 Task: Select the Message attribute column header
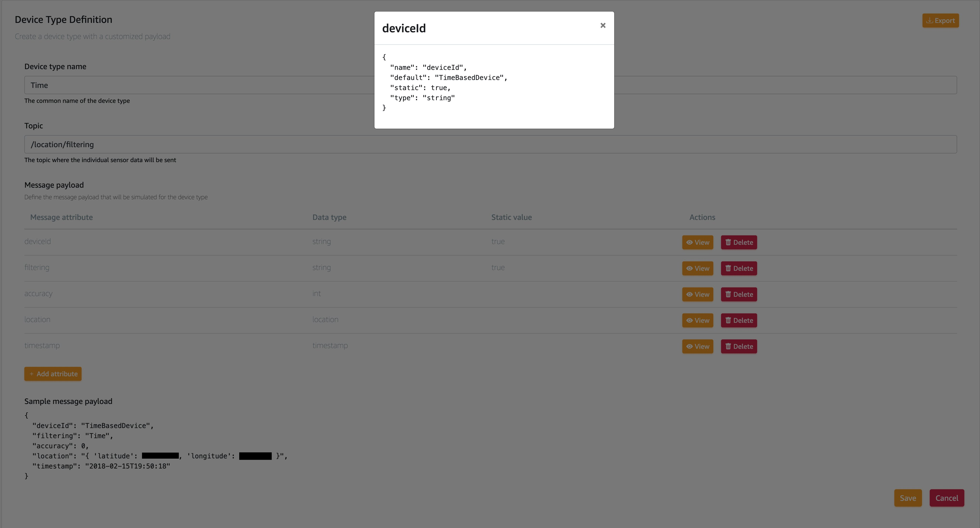(61, 217)
